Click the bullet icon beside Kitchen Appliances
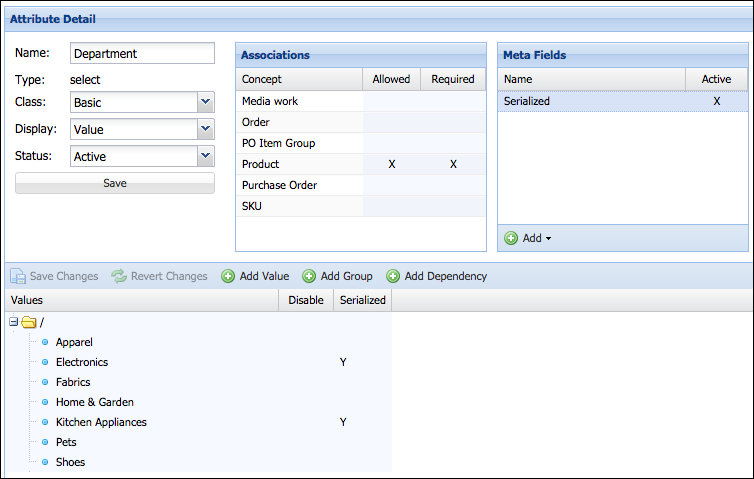Image resolution: width=754 pixels, height=479 pixels. [45, 422]
